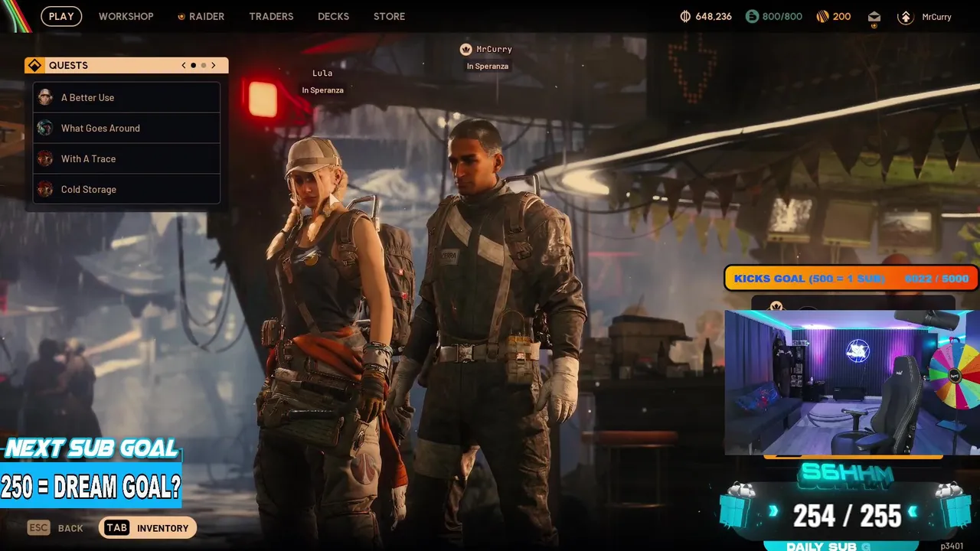Click the gold stack icon beside 200
The width and height of the screenshot is (980, 551).
pyautogui.click(x=822, y=16)
